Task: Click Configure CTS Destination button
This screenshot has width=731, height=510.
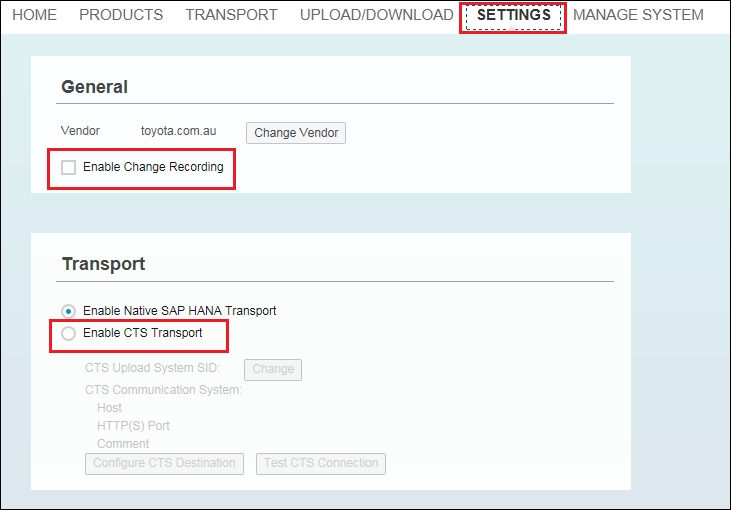Action: (164, 463)
